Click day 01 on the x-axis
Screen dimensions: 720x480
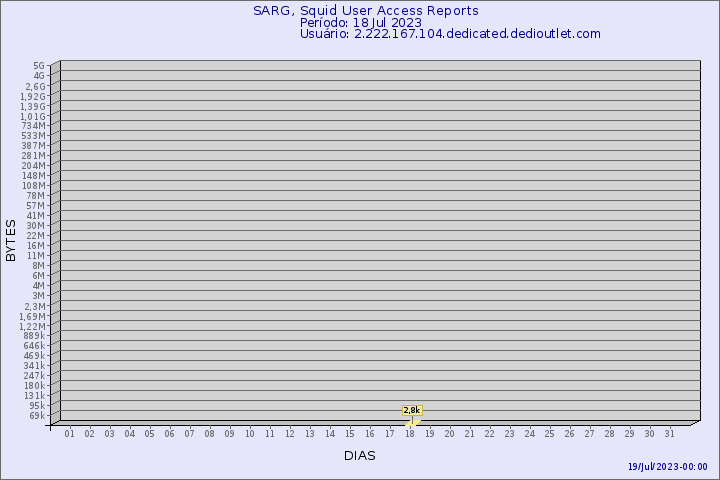69,433
